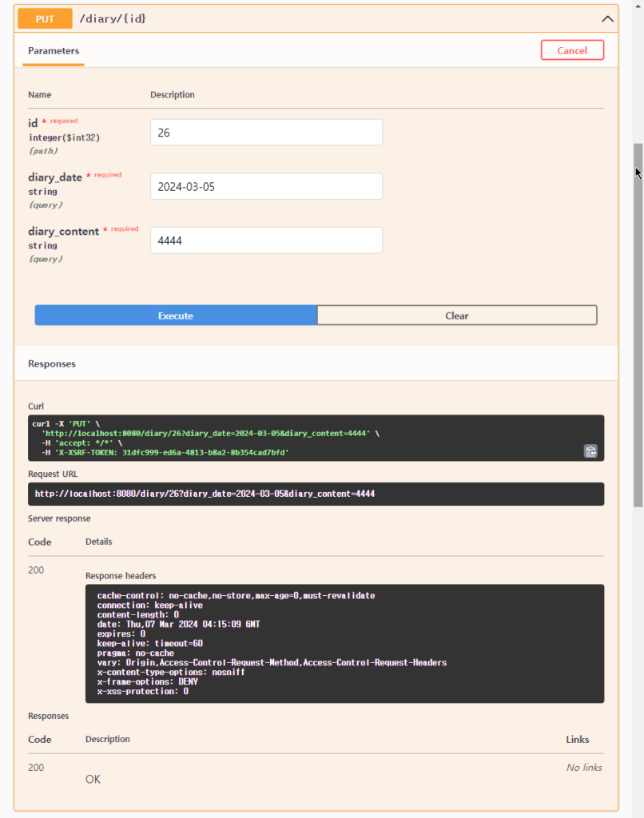Click the OK response description
The image size is (644, 818).
tap(93, 780)
